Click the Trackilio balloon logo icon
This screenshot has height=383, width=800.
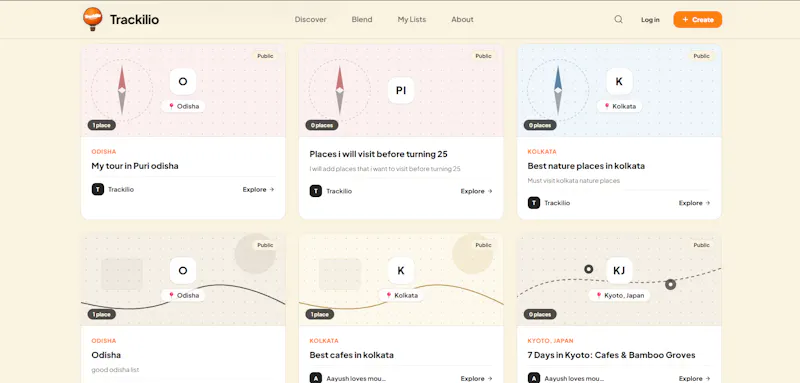92,19
